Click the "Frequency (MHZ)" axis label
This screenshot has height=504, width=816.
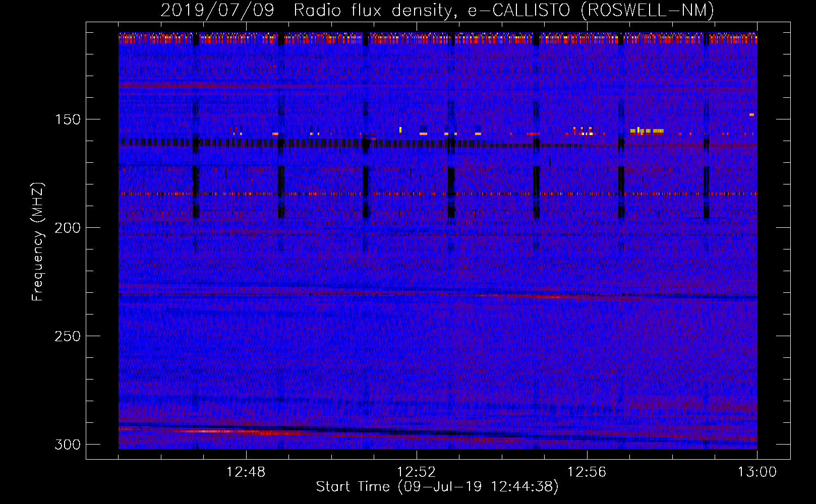tap(38, 241)
